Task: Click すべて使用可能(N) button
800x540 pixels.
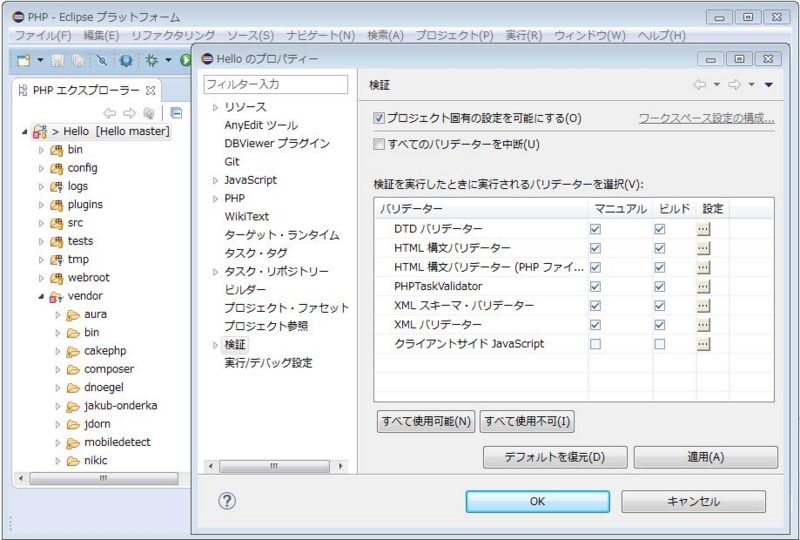Action: tap(426, 422)
